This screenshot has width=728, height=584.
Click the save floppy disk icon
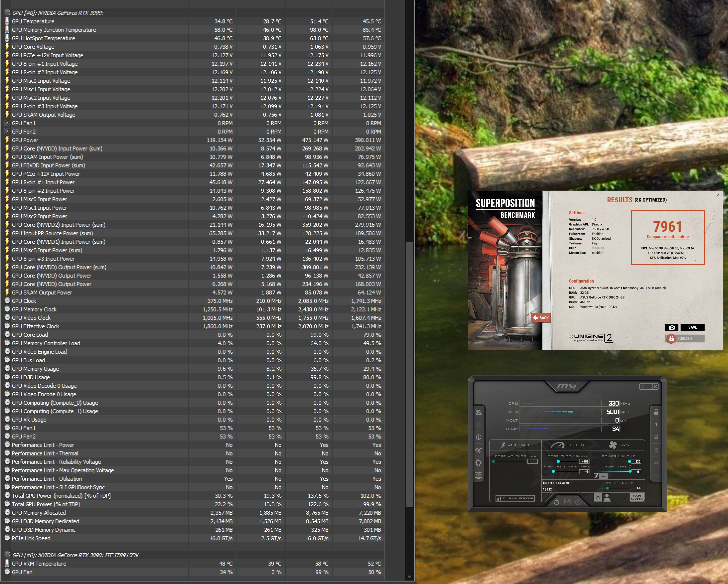pyautogui.click(x=567, y=502)
